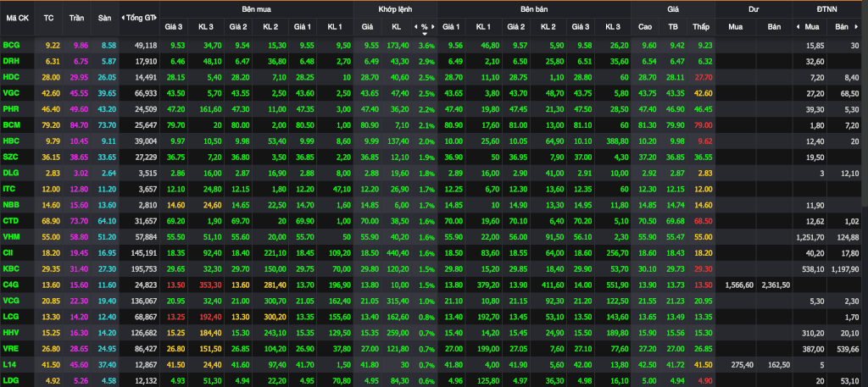Click total value 136,067 in VCG row
This screenshot has width=868, height=387.
(146, 301)
